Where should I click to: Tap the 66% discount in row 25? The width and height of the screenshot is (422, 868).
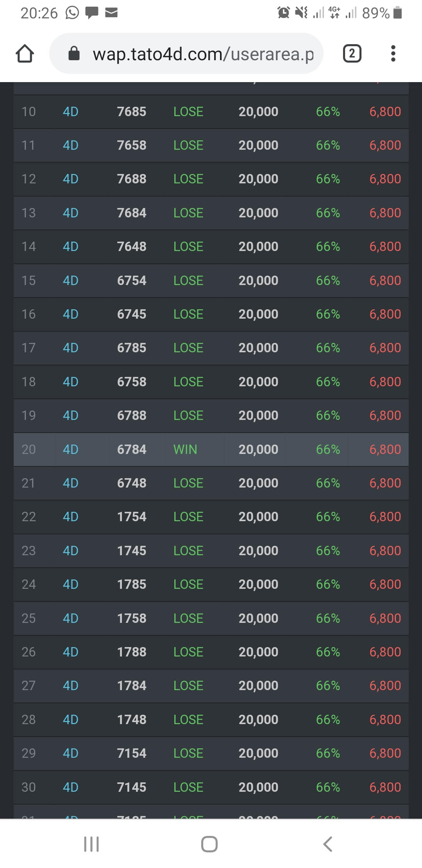(328, 618)
